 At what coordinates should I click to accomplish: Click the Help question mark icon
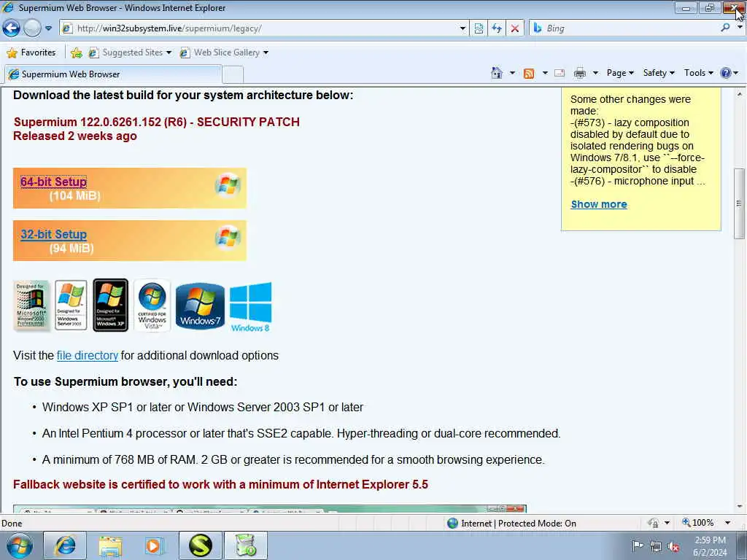tap(726, 73)
